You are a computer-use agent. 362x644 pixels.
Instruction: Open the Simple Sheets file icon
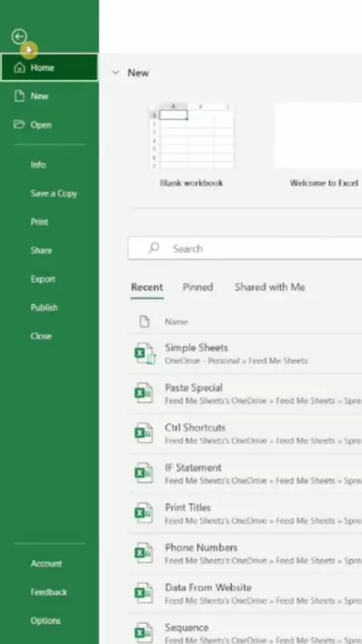(x=145, y=353)
